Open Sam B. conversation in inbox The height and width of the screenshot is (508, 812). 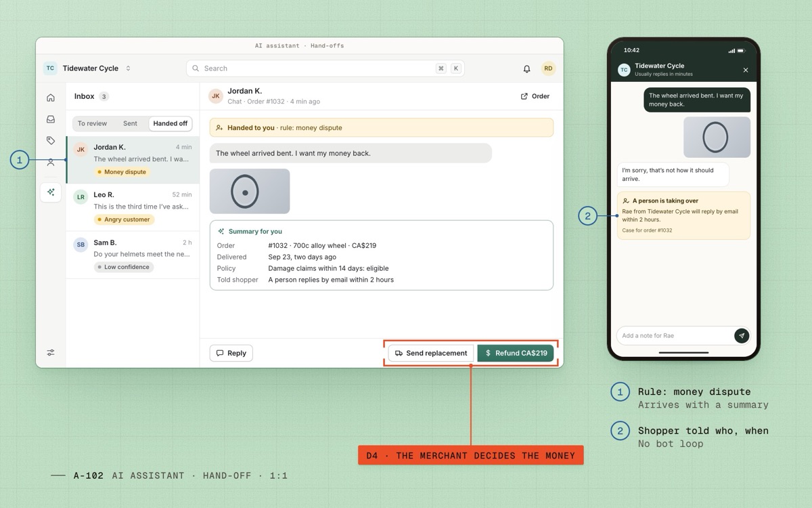(x=133, y=255)
